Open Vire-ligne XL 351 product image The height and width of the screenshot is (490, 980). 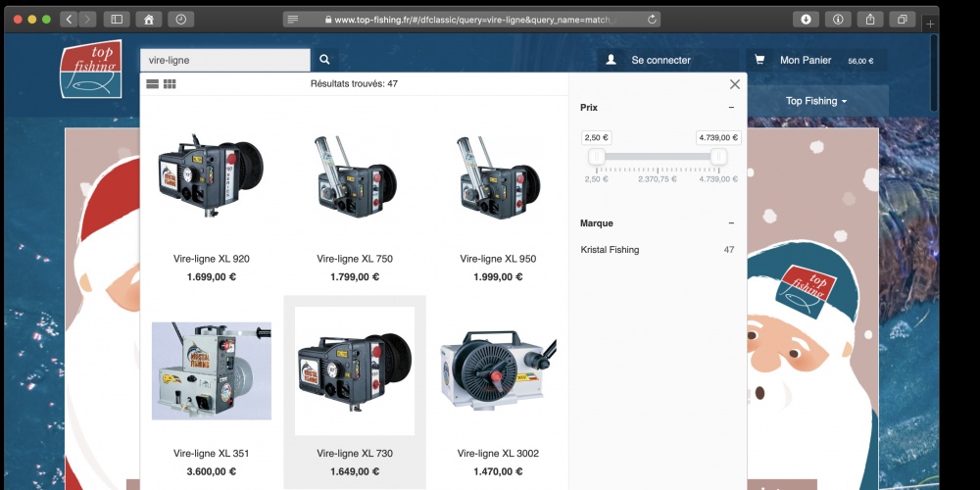[x=212, y=370]
